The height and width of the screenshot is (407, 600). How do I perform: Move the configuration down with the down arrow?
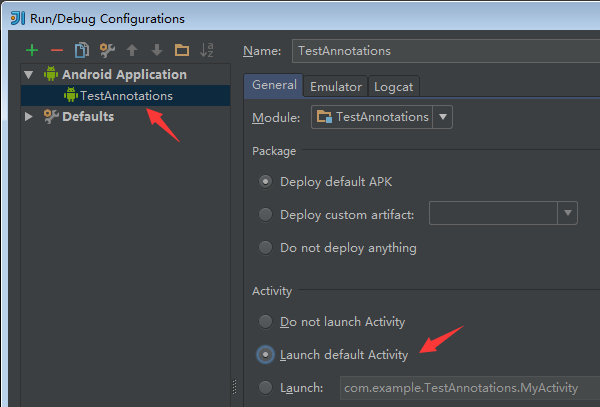[157, 50]
